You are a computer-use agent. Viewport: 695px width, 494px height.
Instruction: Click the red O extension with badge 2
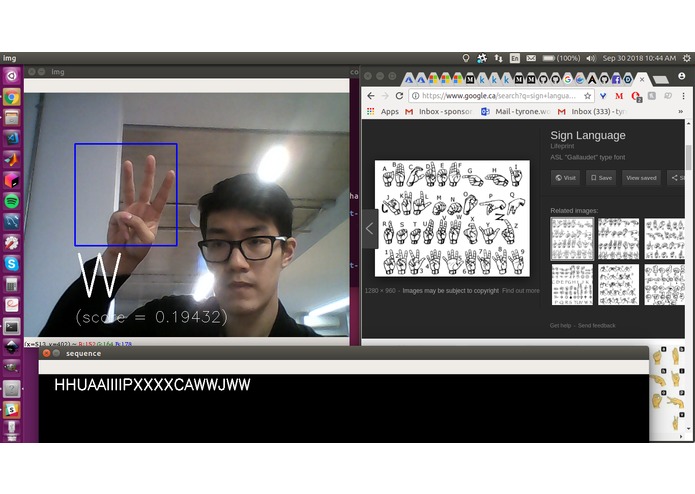pyautogui.click(x=636, y=96)
